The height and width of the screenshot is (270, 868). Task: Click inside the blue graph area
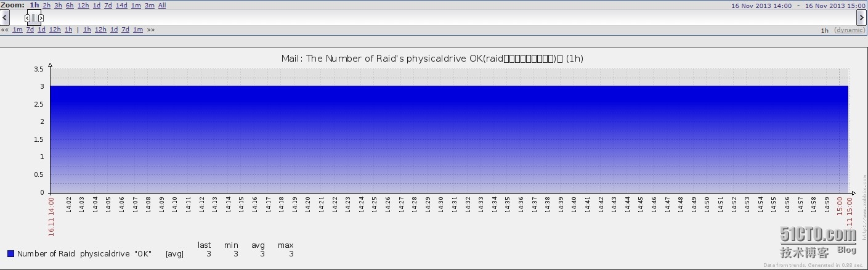coord(449,139)
